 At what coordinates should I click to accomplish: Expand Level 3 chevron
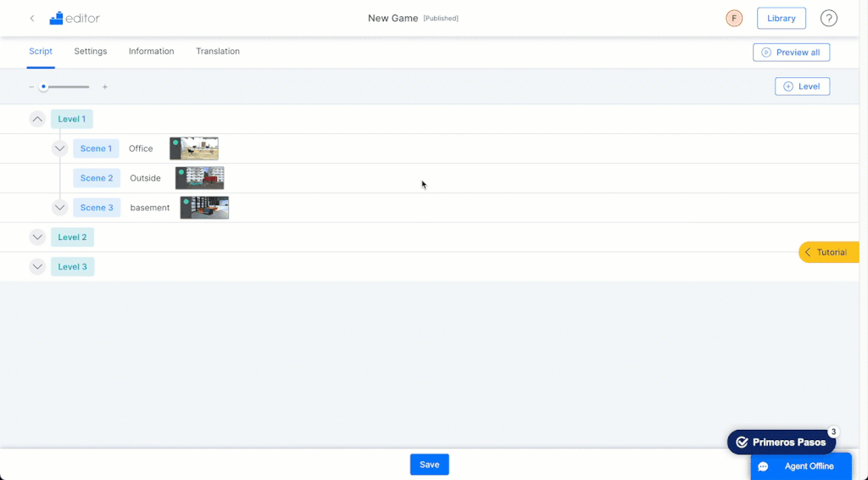(x=37, y=267)
